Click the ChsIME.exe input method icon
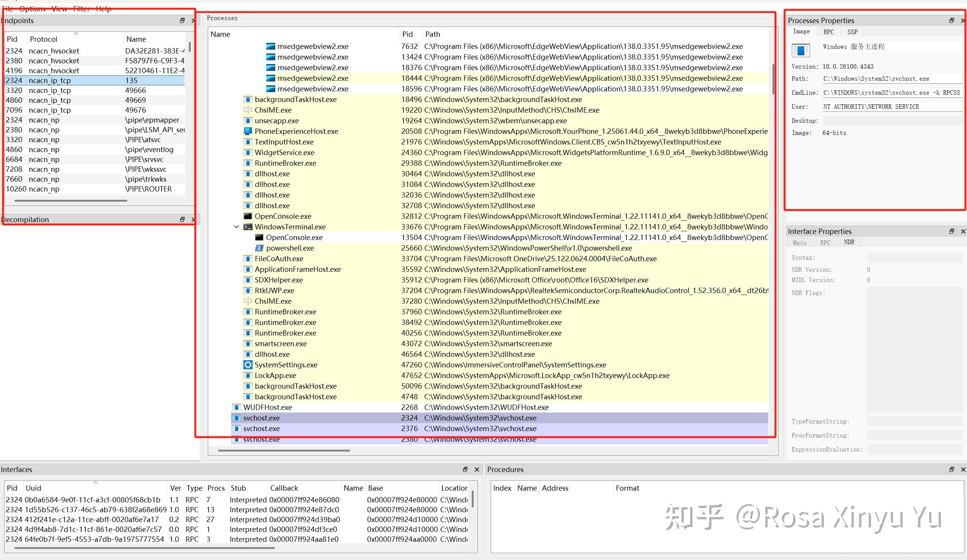This screenshot has width=967, height=560. 248,110
